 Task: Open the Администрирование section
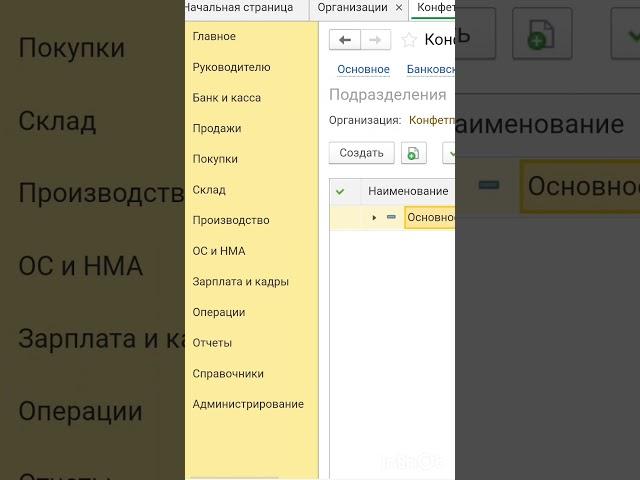[248, 404]
